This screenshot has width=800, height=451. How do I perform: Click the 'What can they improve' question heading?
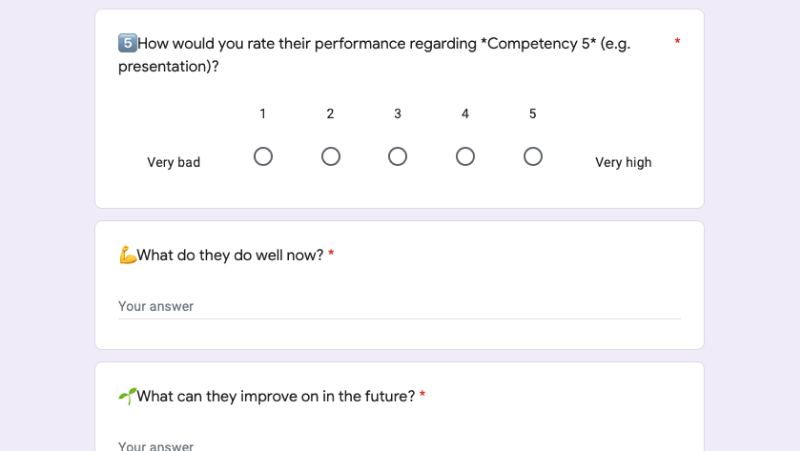pyautogui.click(x=276, y=396)
